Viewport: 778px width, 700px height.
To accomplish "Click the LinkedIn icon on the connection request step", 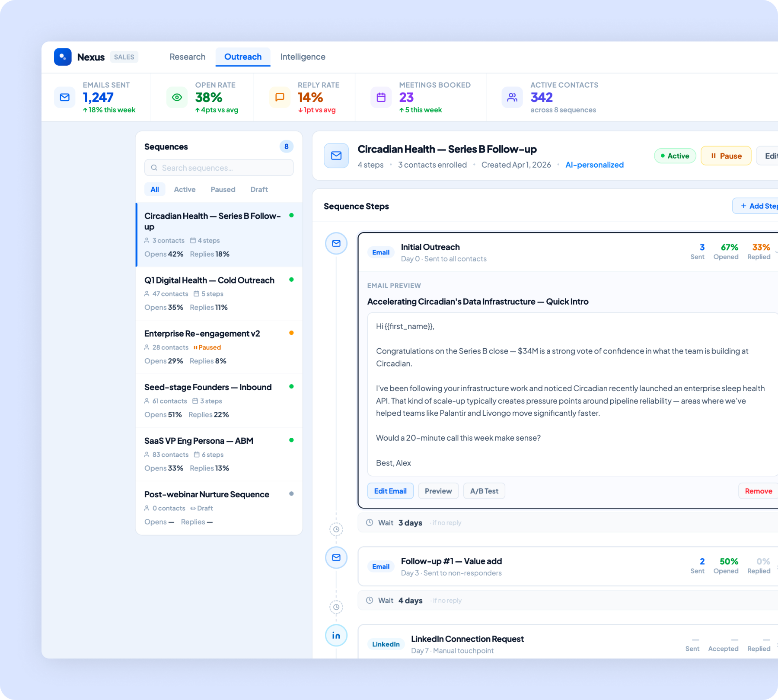I will click(x=336, y=635).
